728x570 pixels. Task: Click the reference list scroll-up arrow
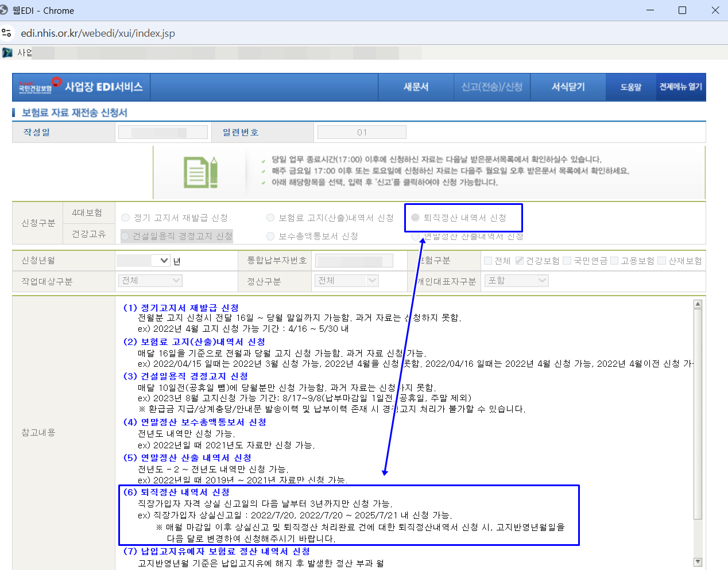(698, 304)
